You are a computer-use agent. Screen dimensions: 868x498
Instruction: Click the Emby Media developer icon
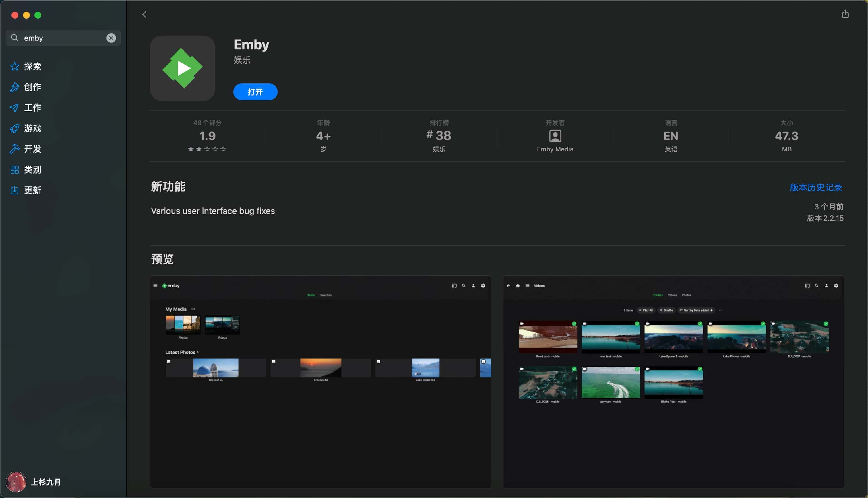tap(555, 136)
